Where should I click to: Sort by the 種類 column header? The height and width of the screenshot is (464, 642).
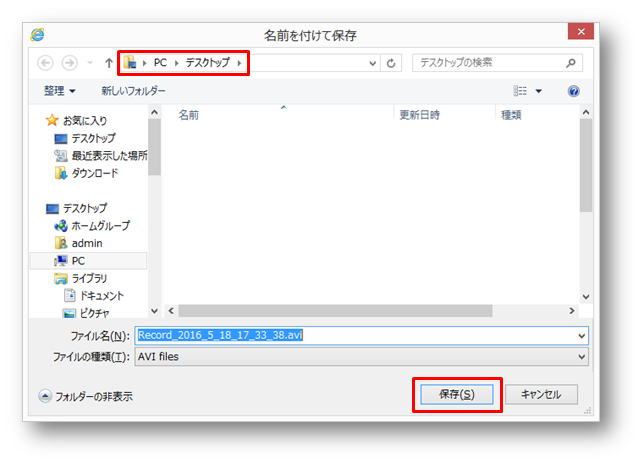[x=511, y=115]
